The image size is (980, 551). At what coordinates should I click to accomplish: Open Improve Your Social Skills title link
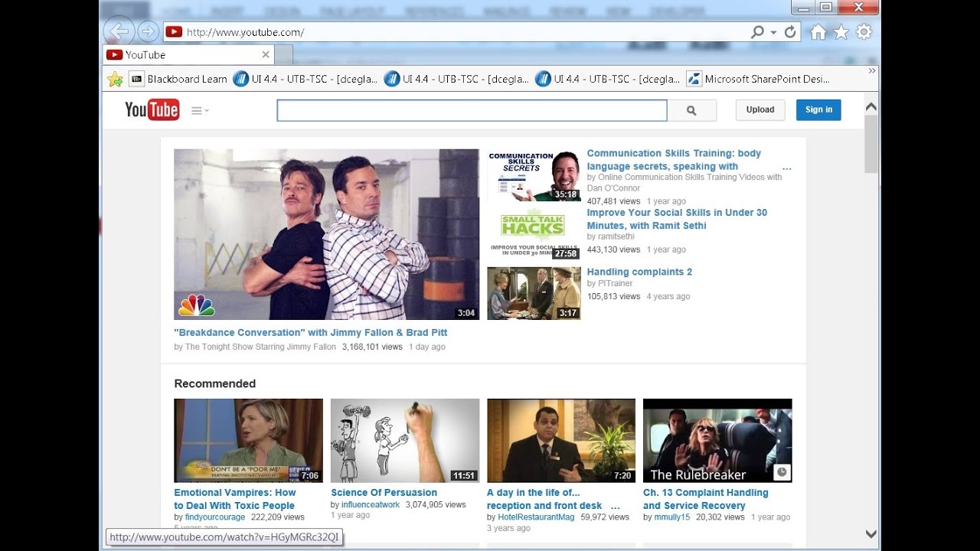(677, 219)
